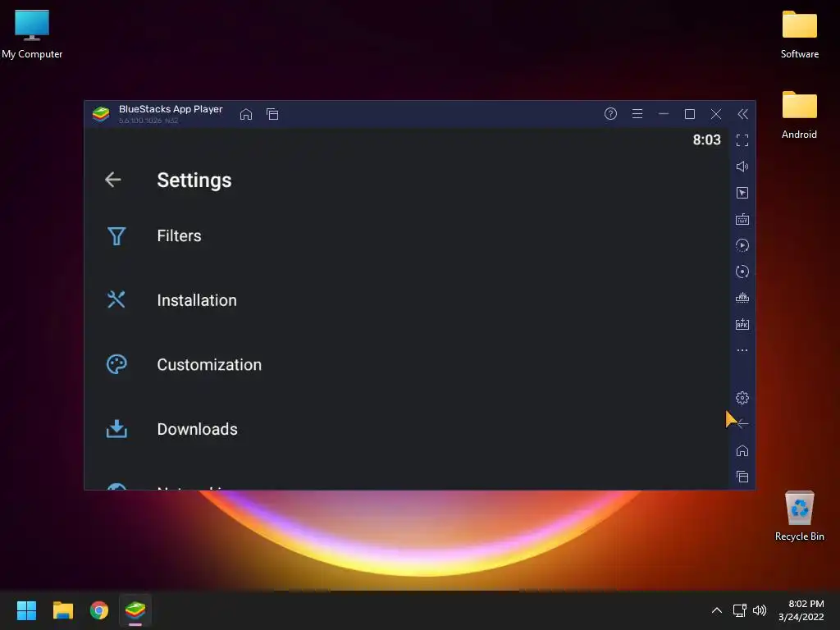Click the BlueStacks taskbar icon
The image size is (840, 630).
coord(135,610)
